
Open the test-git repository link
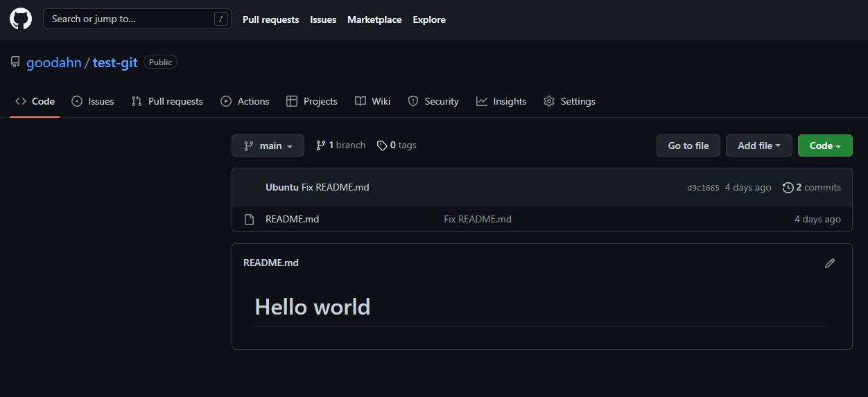coord(115,62)
